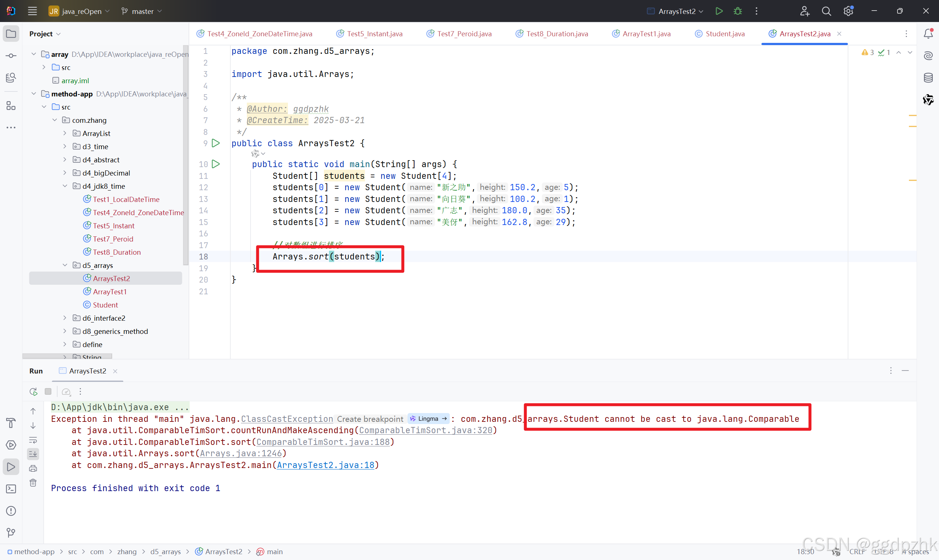Click Run gutter arrow at main method
The width and height of the screenshot is (939, 560).
(x=216, y=164)
